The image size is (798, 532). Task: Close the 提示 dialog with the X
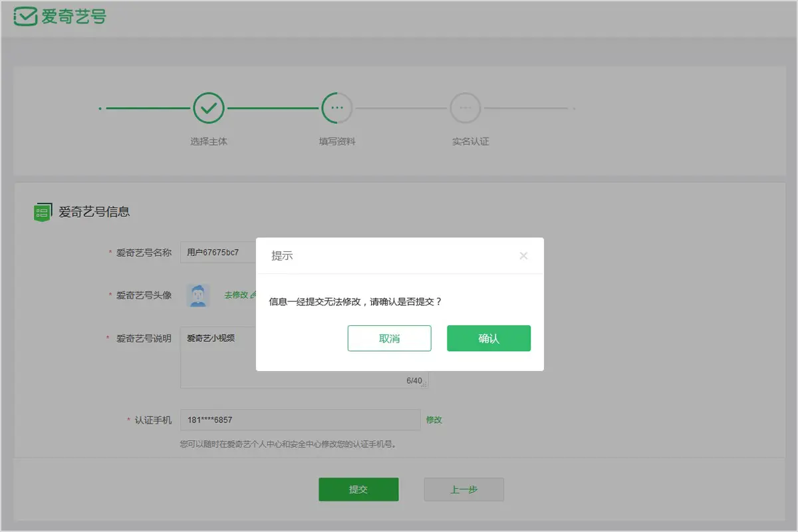coord(523,255)
